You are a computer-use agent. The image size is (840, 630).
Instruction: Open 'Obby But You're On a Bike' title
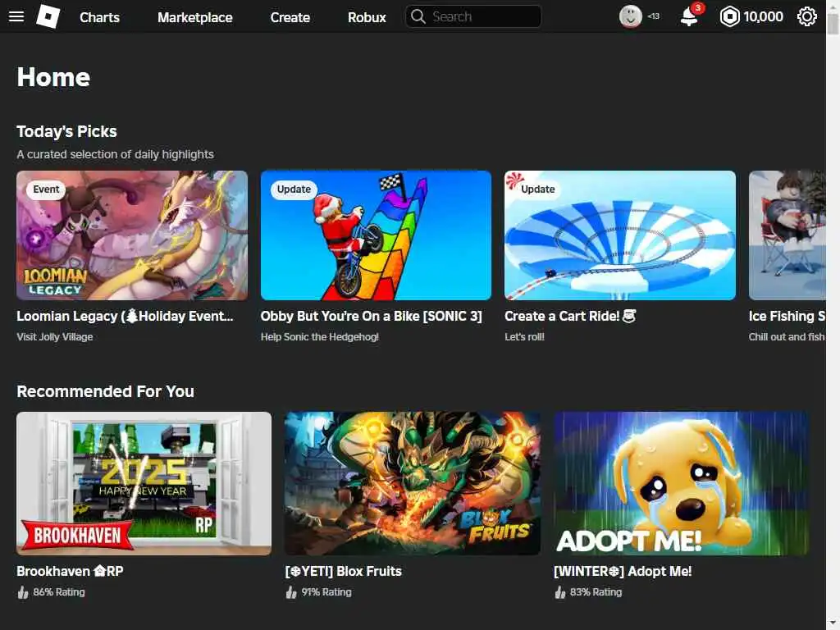[x=372, y=316]
